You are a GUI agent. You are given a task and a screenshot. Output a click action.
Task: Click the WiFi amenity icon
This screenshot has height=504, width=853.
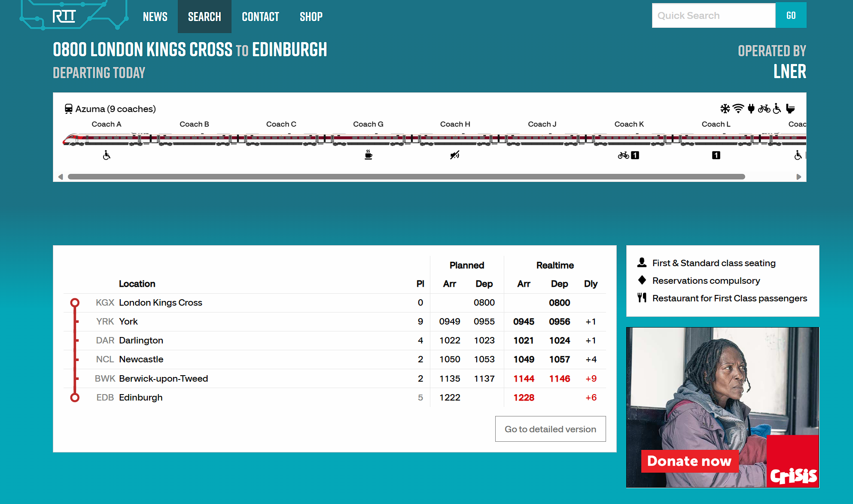pos(738,109)
